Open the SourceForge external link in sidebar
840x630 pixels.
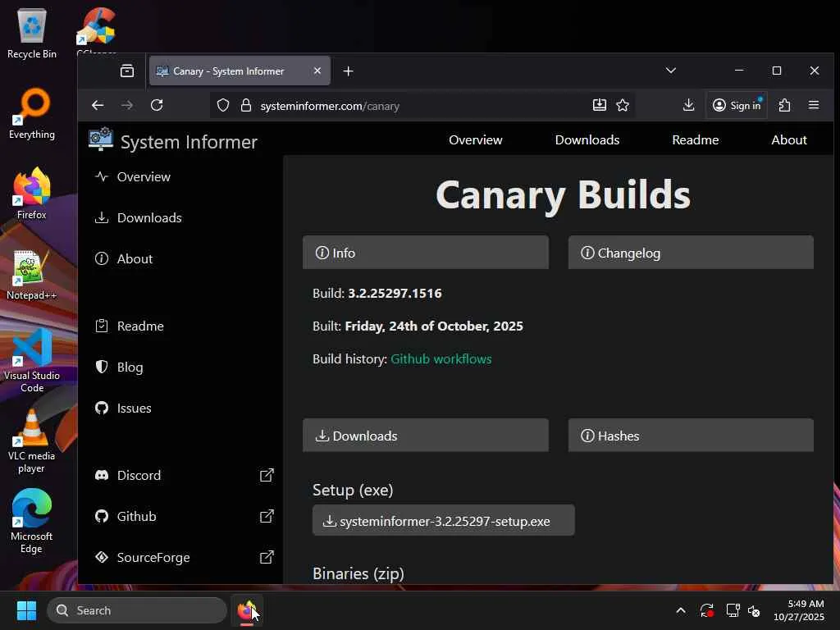tap(183, 558)
